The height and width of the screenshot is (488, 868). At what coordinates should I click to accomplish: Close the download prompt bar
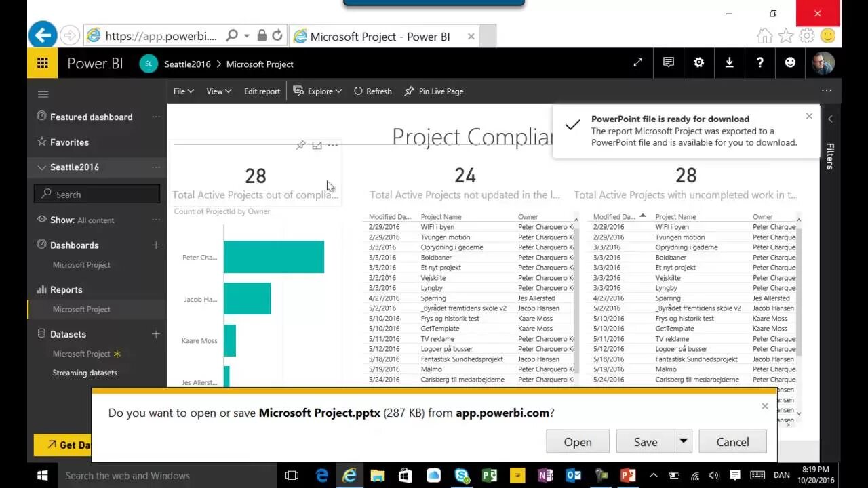[x=765, y=406]
